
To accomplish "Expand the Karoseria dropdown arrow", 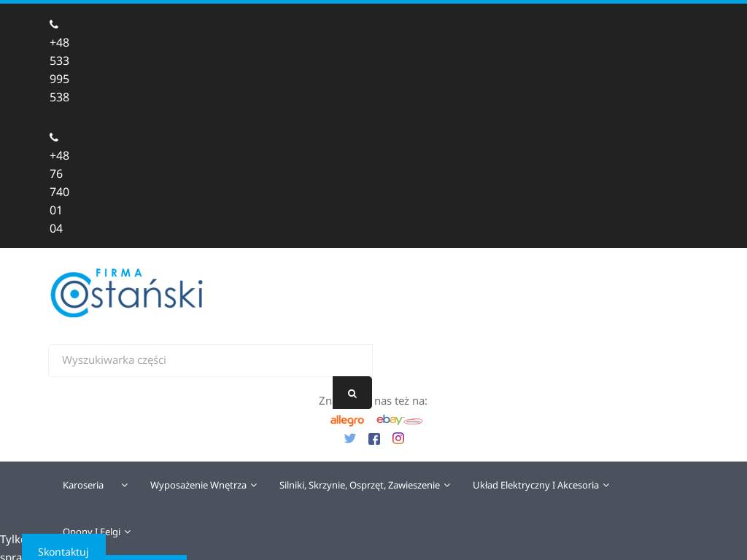I will coord(125,485).
